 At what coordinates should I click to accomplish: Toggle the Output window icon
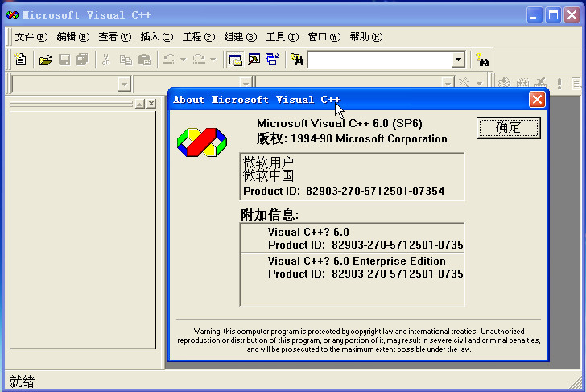tap(254, 60)
